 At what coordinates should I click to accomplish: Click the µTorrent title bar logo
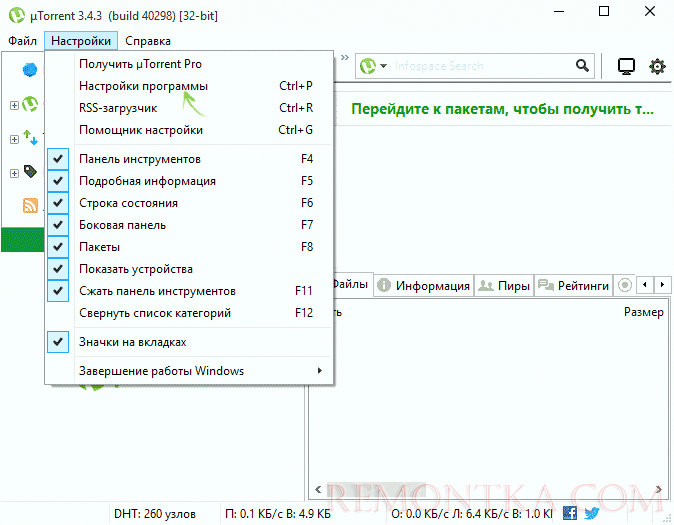coord(17,15)
